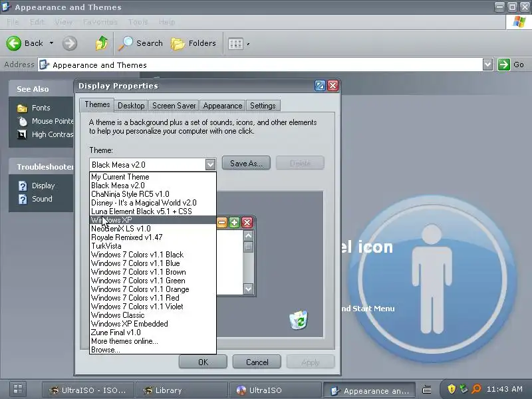This screenshot has width=532, height=399.
Task: Open the Help menu
Action: click(167, 22)
